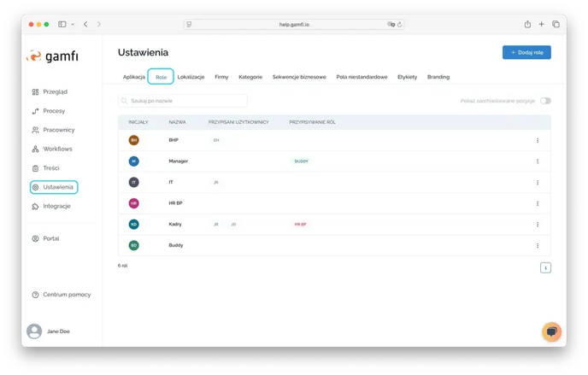The height and width of the screenshot is (375, 588).
Task: Open the Treści section icon
Action: (x=35, y=168)
